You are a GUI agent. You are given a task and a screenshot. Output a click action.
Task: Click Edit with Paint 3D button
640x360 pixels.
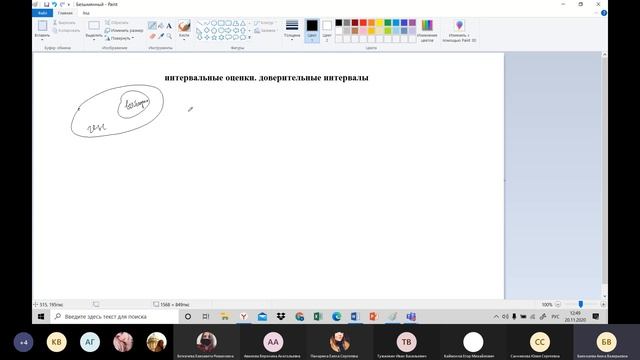[459, 30]
